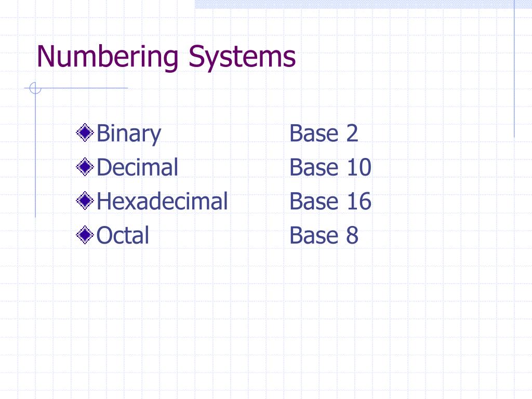Image resolution: width=532 pixels, height=399 pixels.
Task: Click the "Base 2" text
Action: [324, 133]
